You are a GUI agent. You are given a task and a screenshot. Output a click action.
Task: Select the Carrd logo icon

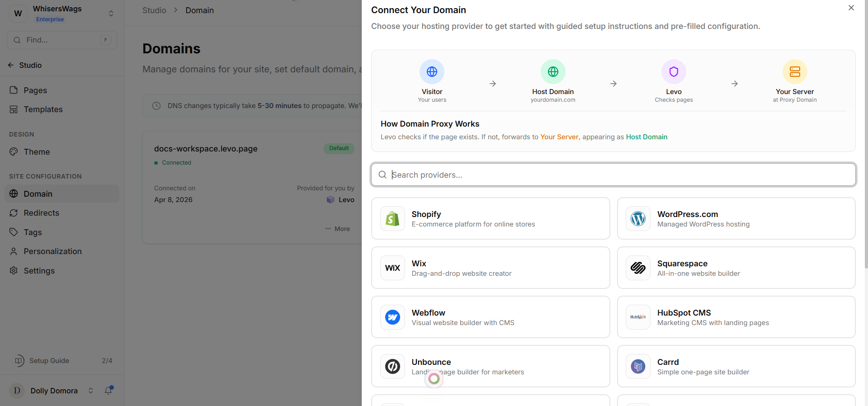[x=638, y=367]
